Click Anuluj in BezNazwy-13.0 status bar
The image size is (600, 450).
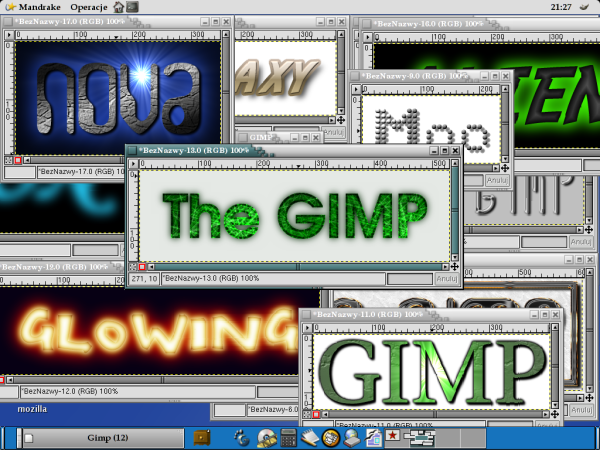(x=447, y=279)
